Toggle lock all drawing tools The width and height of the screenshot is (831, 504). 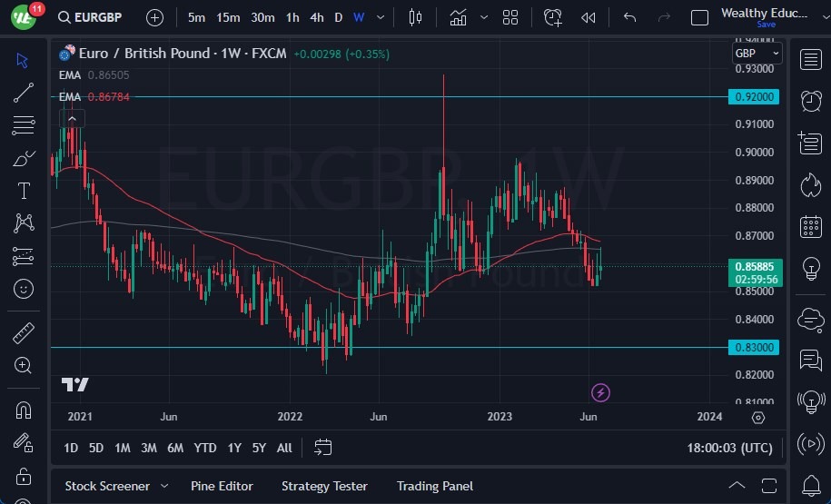coord(24,476)
